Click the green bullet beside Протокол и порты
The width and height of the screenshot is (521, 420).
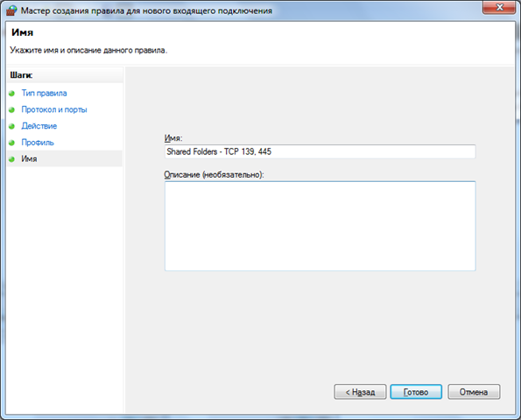coord(11,109)
